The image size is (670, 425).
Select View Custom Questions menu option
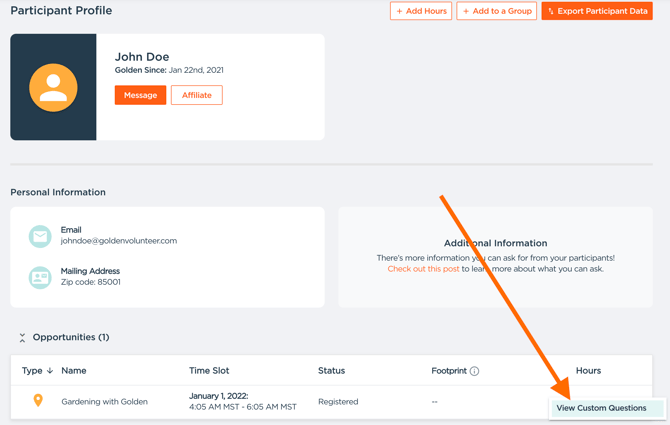(x=601, y=408)
